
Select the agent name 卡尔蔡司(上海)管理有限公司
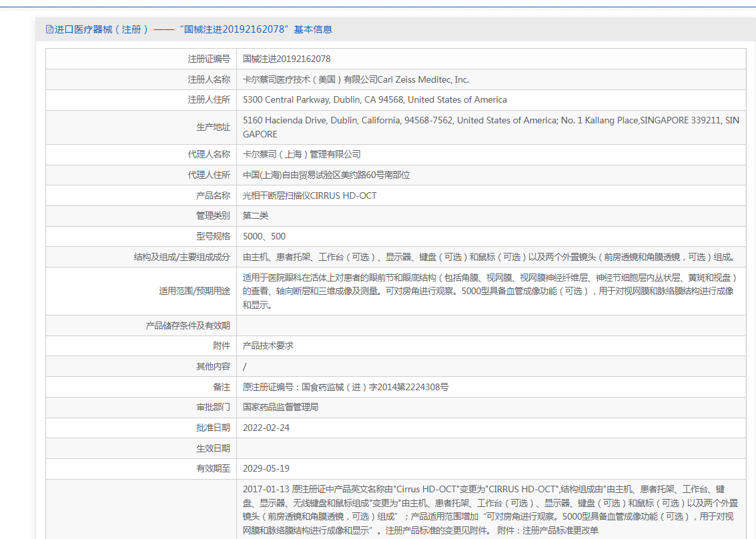pos(302,154)
